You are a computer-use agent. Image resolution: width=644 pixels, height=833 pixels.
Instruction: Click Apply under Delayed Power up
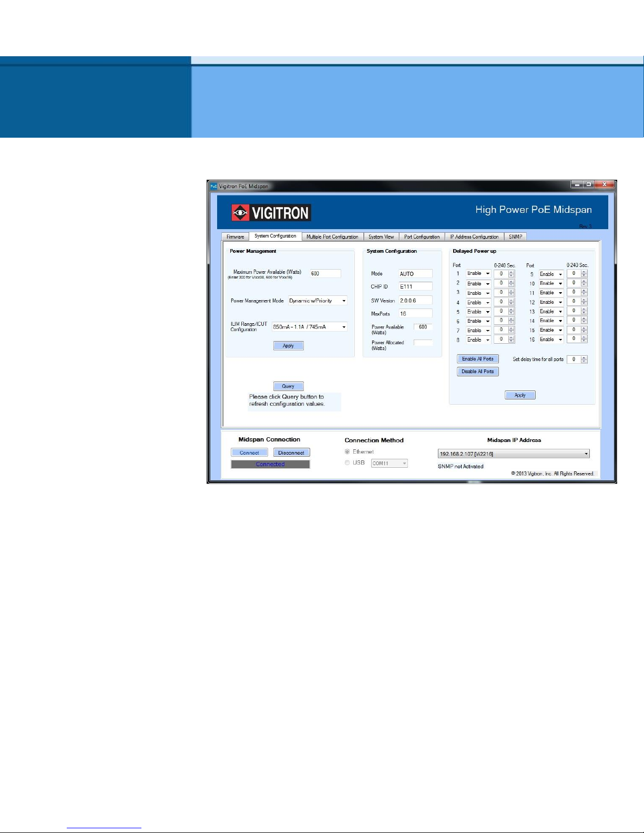[x=520, y=395]
